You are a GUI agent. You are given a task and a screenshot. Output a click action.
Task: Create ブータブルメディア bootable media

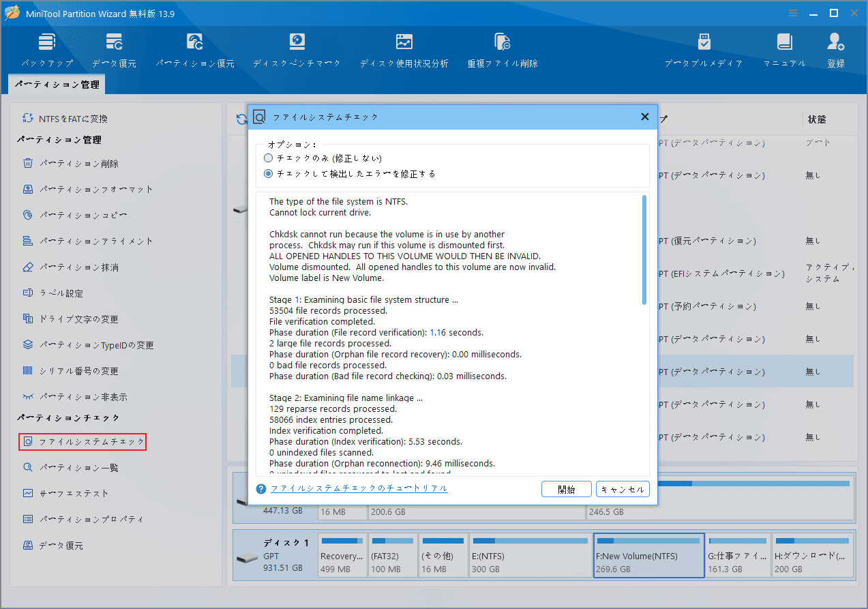click(x=704, y=50)
